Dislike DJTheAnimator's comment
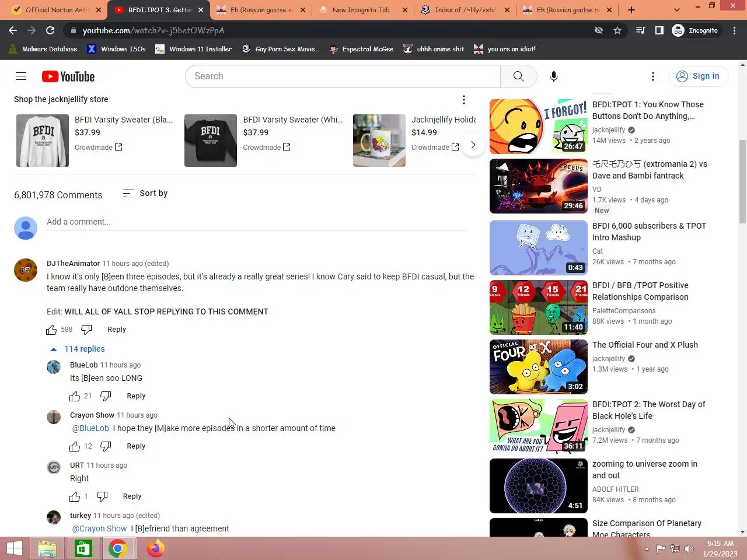This screenshot has height=560, width=747. coord(86,330)
